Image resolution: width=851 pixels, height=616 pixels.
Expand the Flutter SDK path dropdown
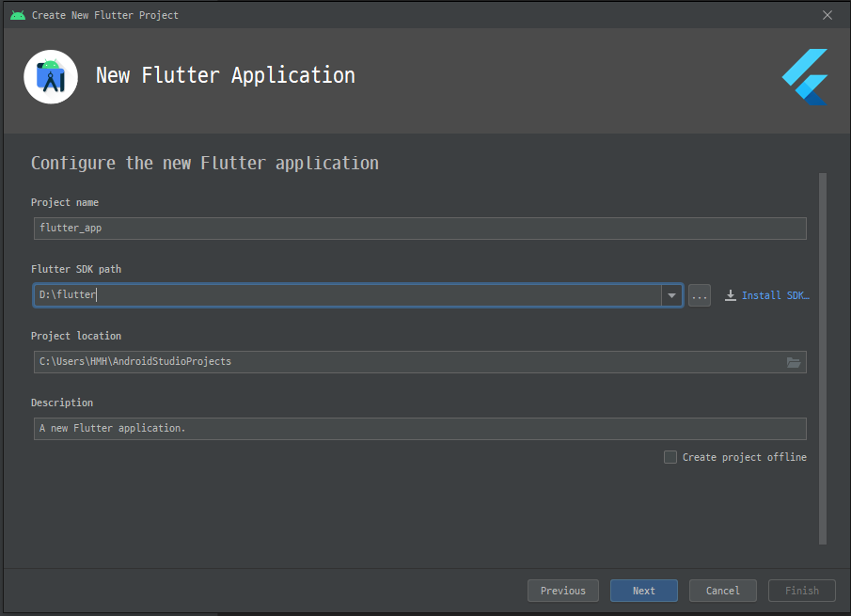(671, 295)
